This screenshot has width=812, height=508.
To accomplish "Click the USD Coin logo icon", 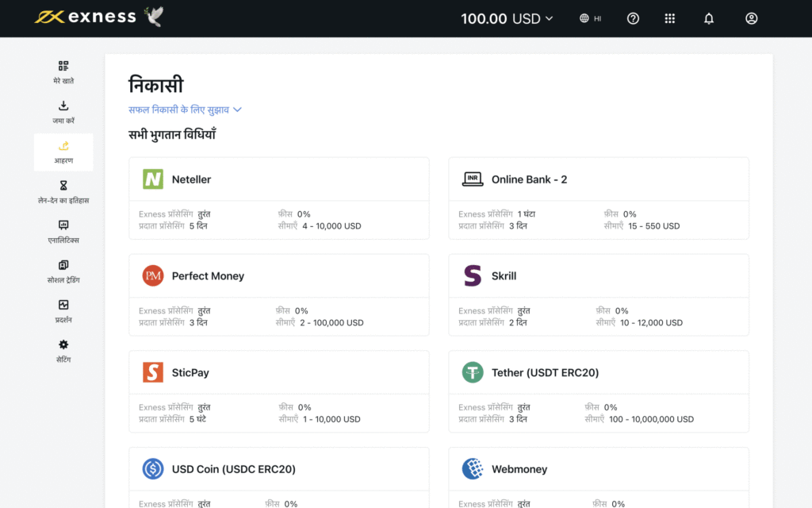I will pyautogui.click(x=153, y=468).
